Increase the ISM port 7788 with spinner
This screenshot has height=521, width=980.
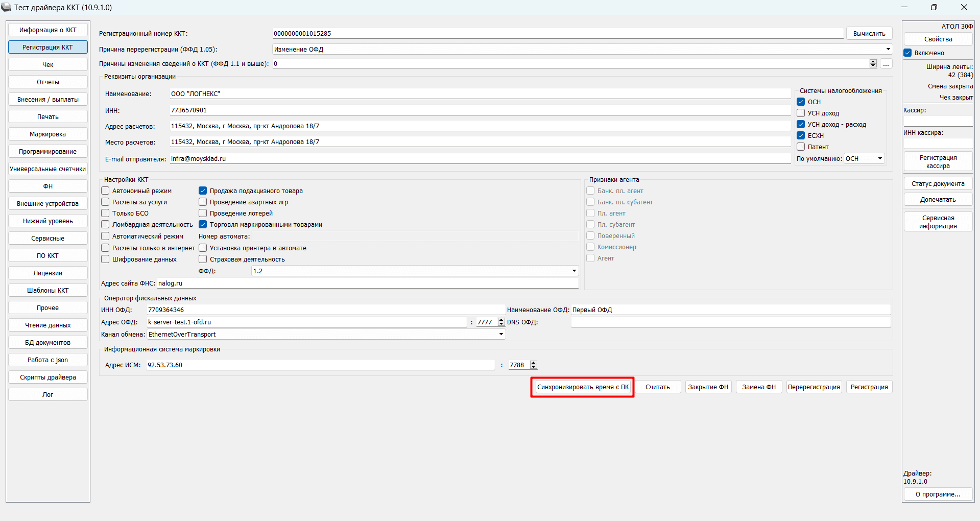[x=534, y=363]
